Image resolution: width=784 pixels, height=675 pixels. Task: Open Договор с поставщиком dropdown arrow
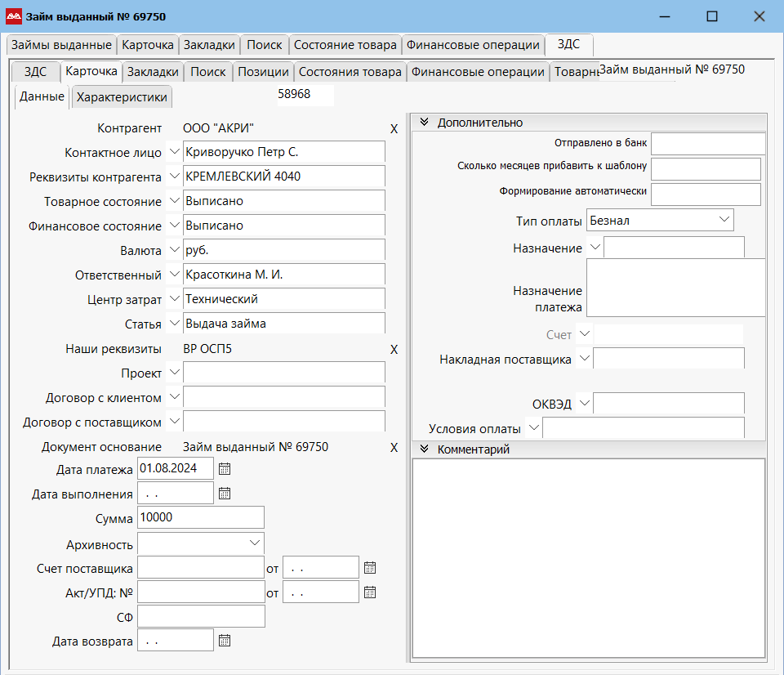tap(174, 421)
